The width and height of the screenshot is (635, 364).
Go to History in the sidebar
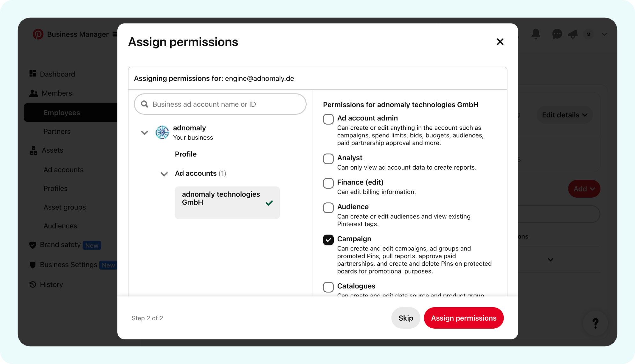coord(51,284)
